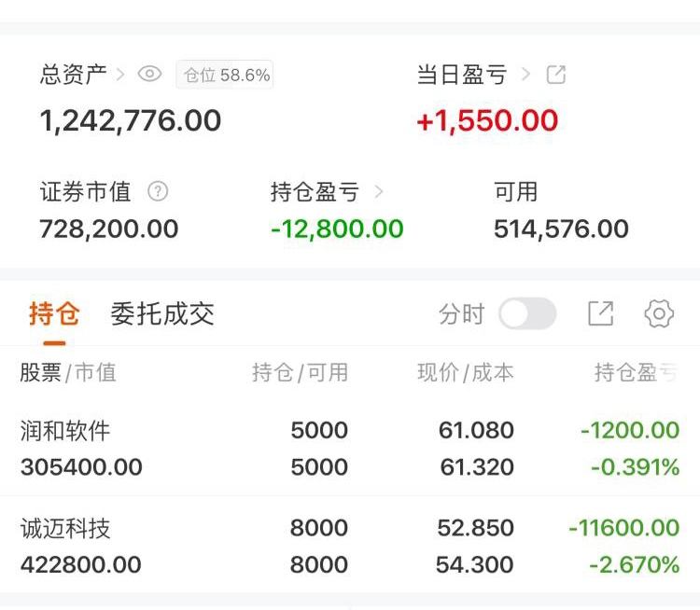This screenshot has width=700, height=610.
Task: Open the export icon in holdings toolbar
Action: pyautogui.click(x=600, y=314)
